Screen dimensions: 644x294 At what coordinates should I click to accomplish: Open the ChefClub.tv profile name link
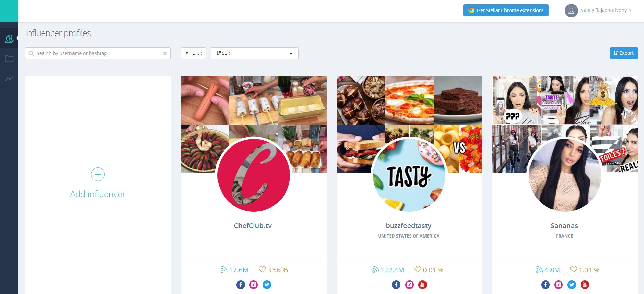[x=253, y=226]
